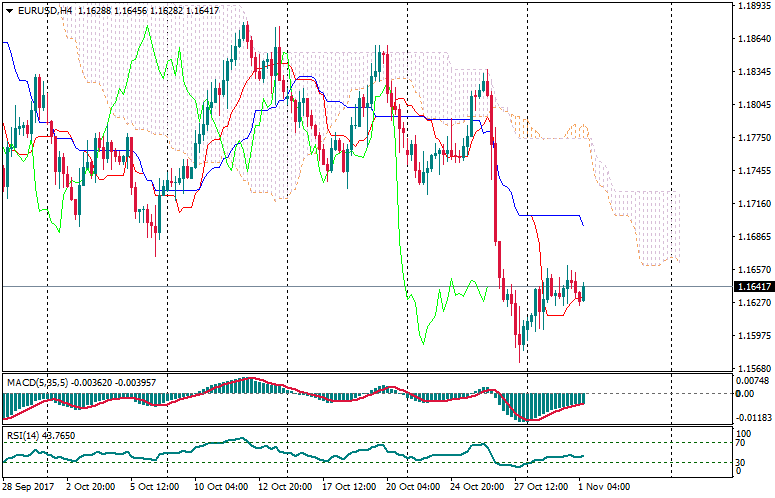
Task: Click the MACD 0.00 zero level label
Action: click(x=745, y=393)
